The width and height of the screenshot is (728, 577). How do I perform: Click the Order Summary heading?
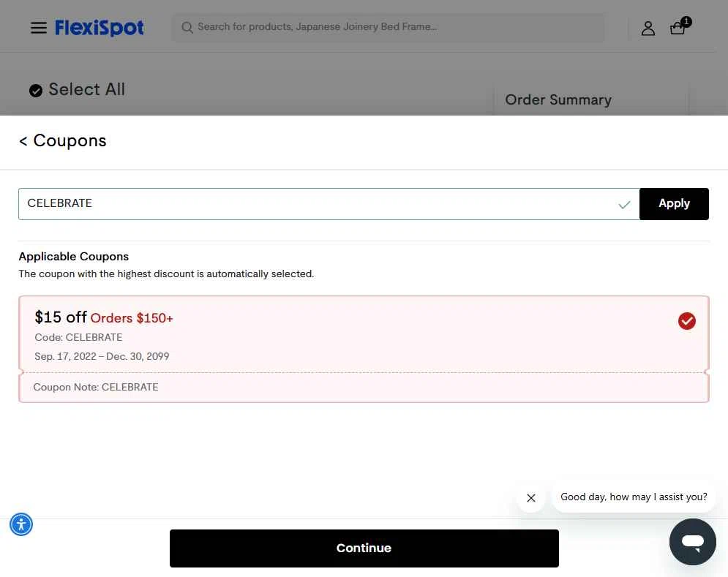click(x=558, y=100)
